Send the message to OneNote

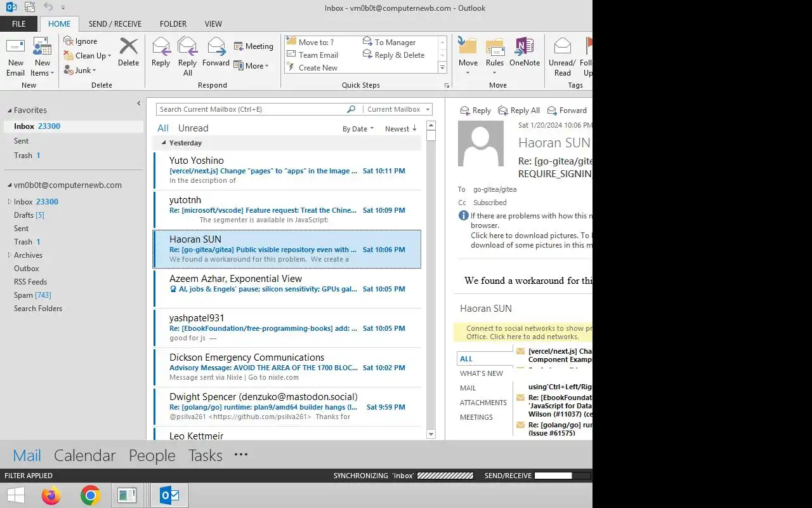[x=525, y=52]
